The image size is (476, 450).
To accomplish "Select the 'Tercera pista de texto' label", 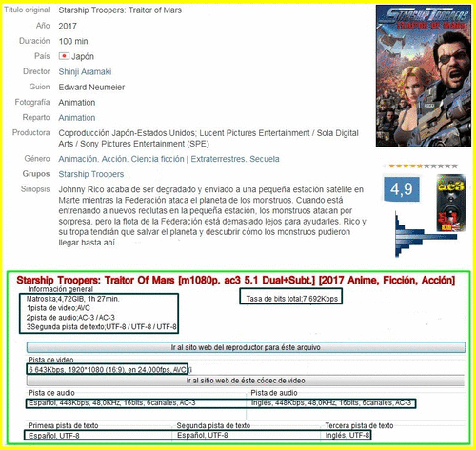I will click(359, 425).
